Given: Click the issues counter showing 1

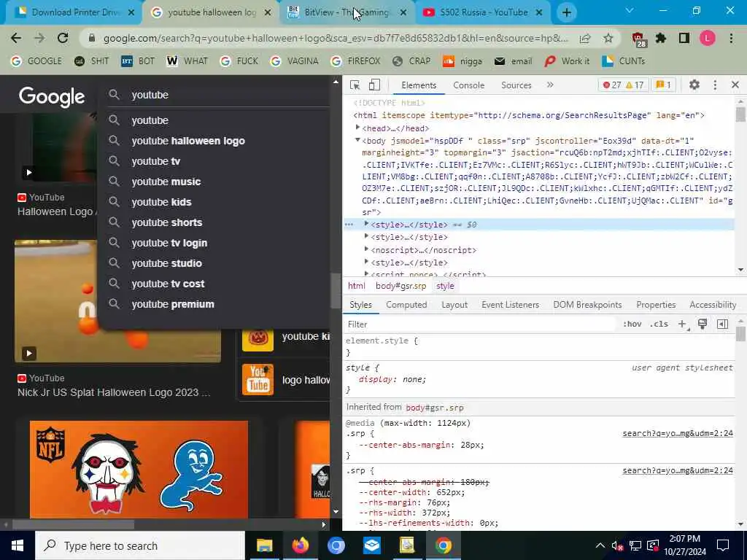Looking at the screenshot, I should 663,85.
